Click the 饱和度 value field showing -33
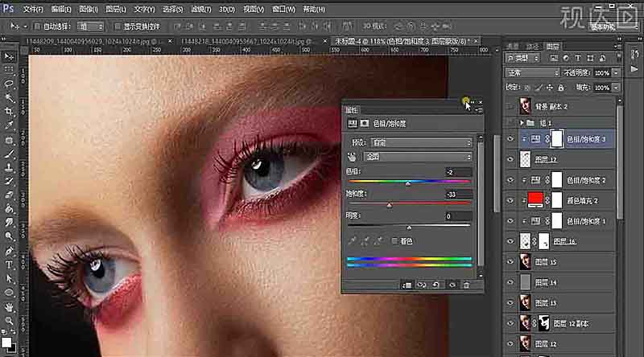 459,194
